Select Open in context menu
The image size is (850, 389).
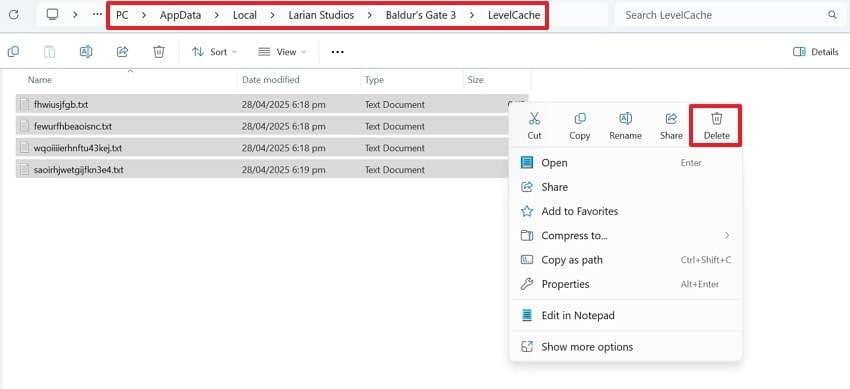point(625,163)
